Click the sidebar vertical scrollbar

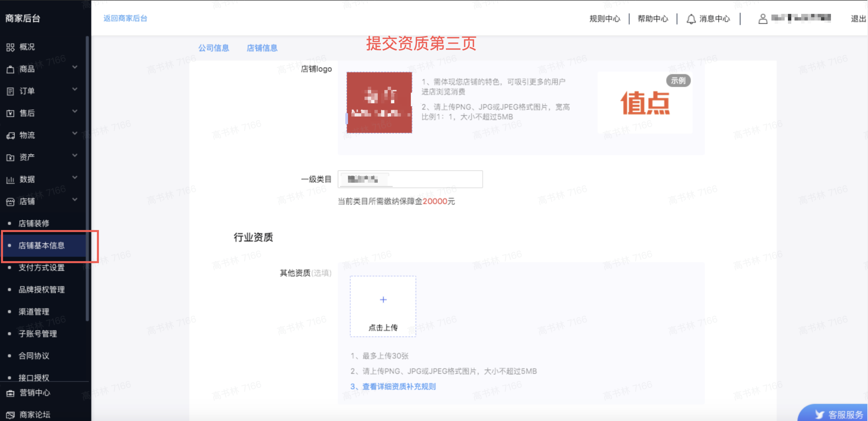(x=87, y=179)
